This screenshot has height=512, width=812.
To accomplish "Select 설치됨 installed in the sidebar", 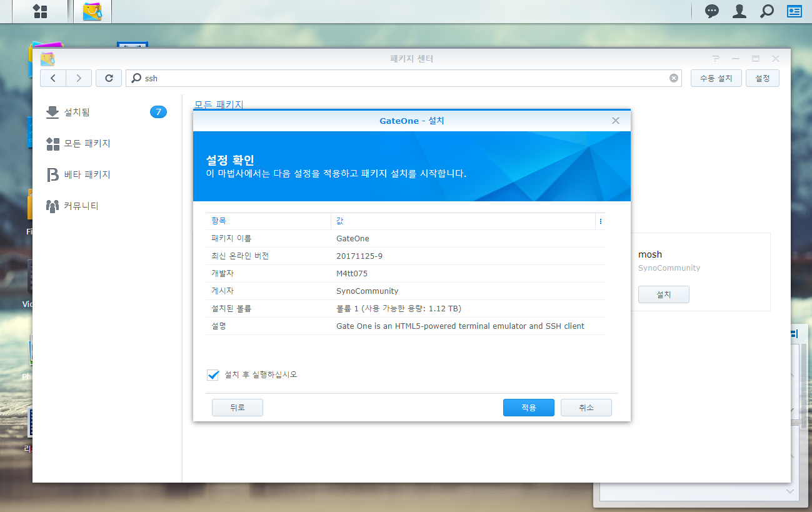I will tap(107, 112).
